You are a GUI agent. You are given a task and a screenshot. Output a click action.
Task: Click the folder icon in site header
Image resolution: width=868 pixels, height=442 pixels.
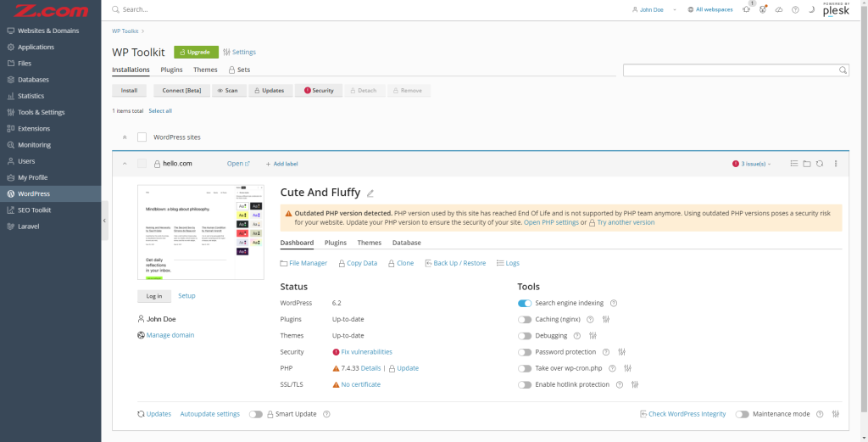tap(807, 164)
